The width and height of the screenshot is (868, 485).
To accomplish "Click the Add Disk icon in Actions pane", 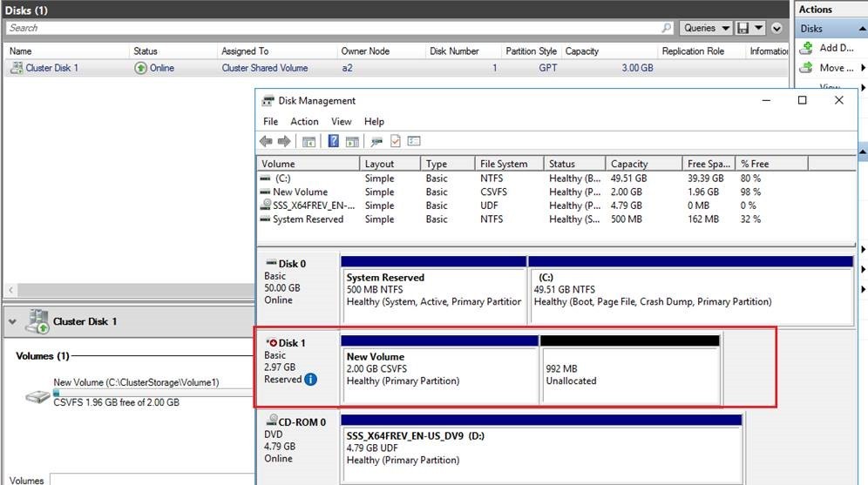I will [806, 48].
